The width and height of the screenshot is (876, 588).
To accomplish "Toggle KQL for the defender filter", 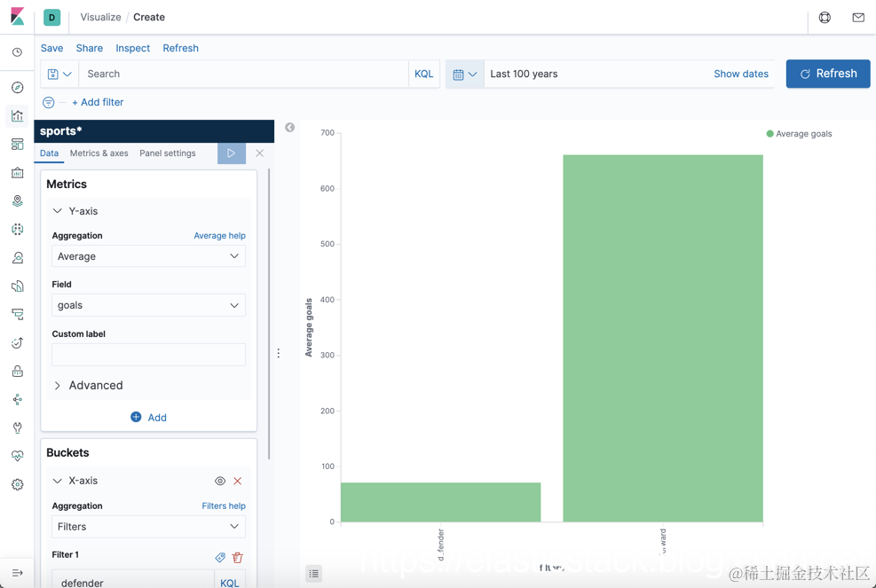I will [230, 583].
